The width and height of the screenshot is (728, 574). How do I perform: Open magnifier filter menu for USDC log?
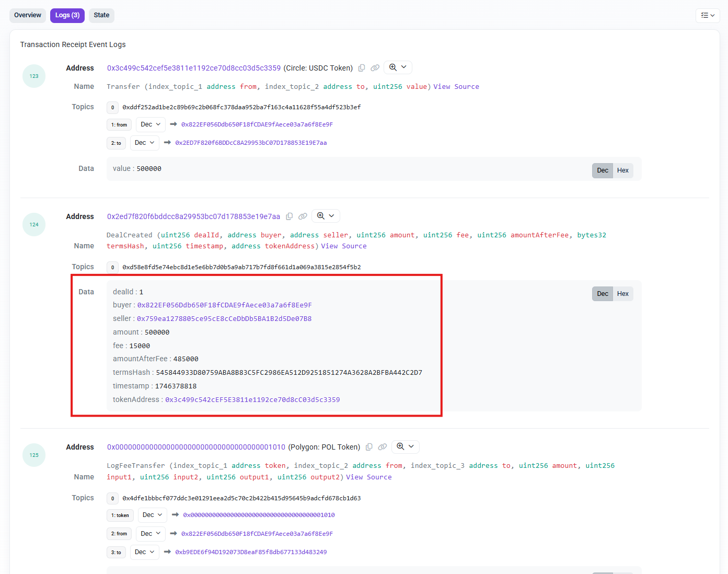coord(398,67)
